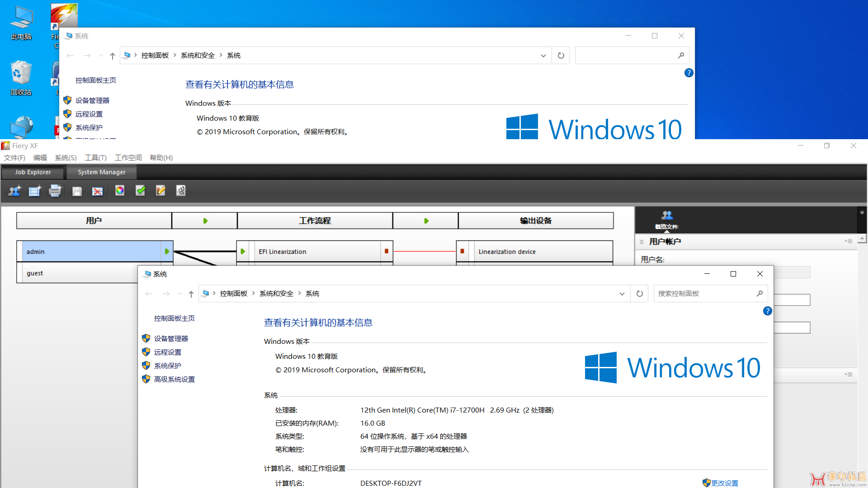Open 帮助(H) menu in Fiery XF
Image resolution: width=868 pixels, height=488 pixels.
161,158
